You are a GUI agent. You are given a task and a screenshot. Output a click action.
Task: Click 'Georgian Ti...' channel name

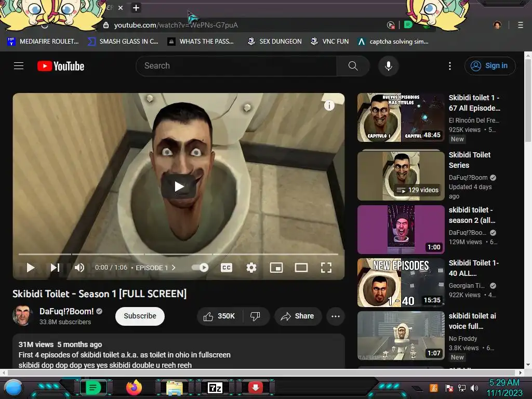coord(467,286)
